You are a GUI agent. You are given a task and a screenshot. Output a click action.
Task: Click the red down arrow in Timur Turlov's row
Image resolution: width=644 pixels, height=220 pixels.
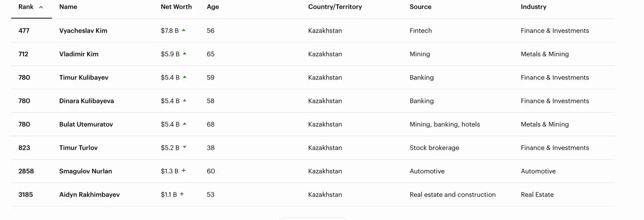tap(185, 147)
